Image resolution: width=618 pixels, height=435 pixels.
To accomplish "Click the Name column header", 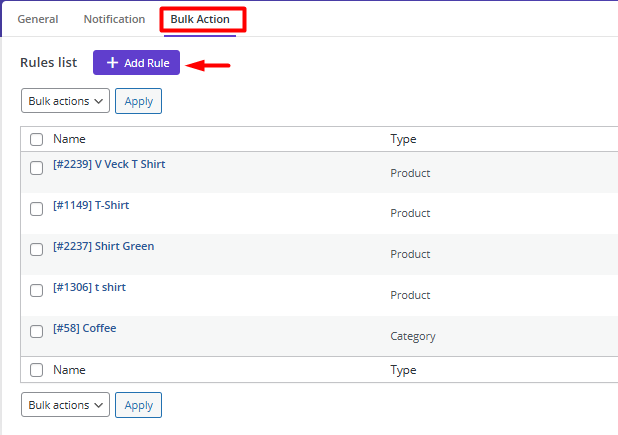I will click(x=69, y=140).
